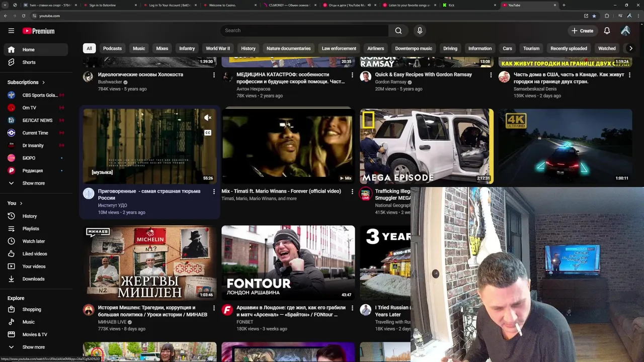The image size is (644, 362).
Task: Select the World War II filter chip
Action: coord(218,48)
